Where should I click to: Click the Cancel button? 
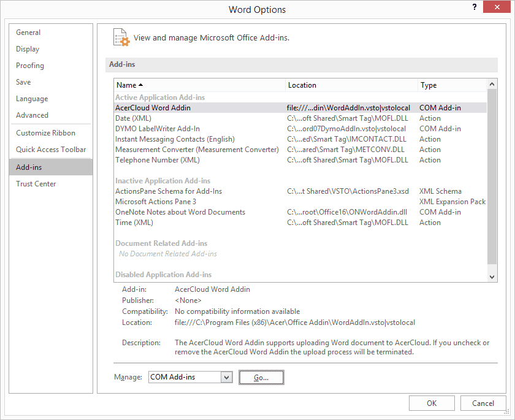click(483, 403)
